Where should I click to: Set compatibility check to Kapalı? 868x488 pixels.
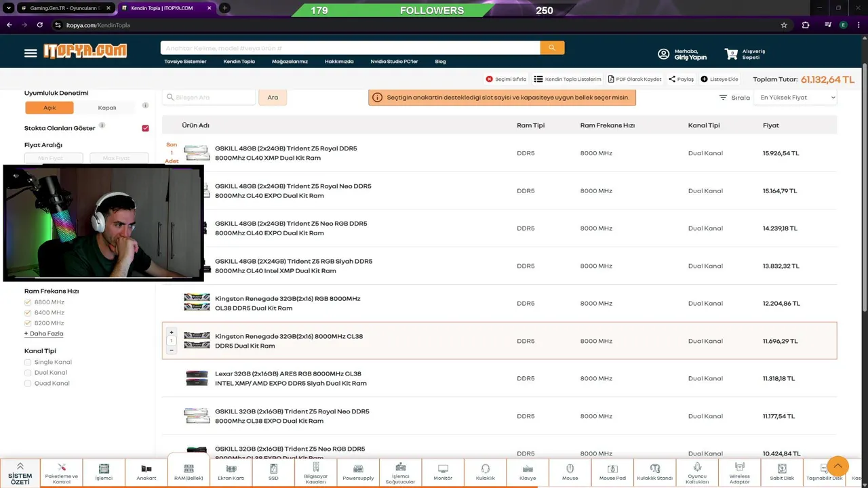click(107, 108)
